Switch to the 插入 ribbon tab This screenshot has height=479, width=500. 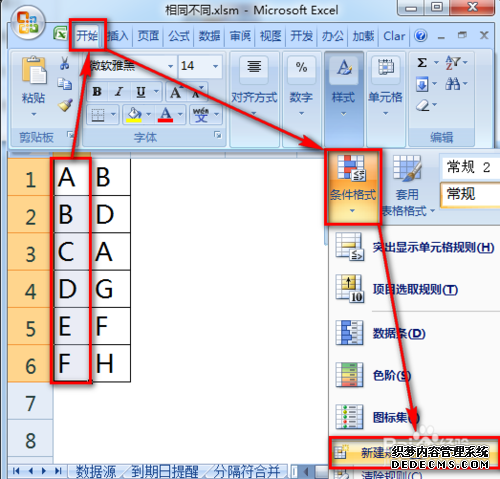coord(118,36)
